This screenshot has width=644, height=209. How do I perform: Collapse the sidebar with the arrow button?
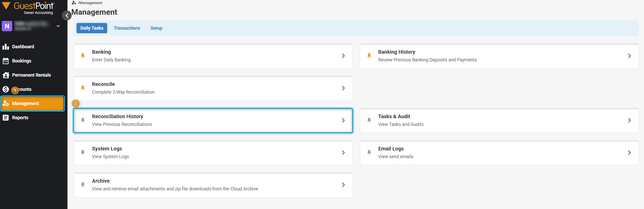tap(67, 16)
